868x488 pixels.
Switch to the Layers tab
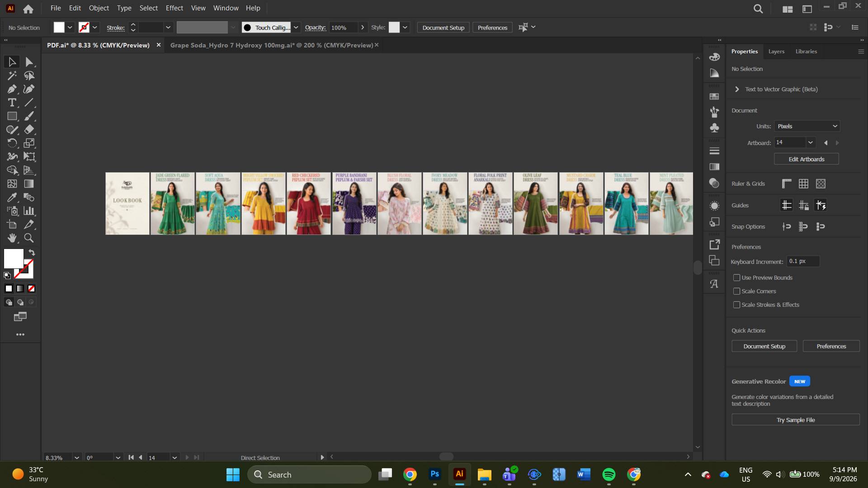pos(776,52)
